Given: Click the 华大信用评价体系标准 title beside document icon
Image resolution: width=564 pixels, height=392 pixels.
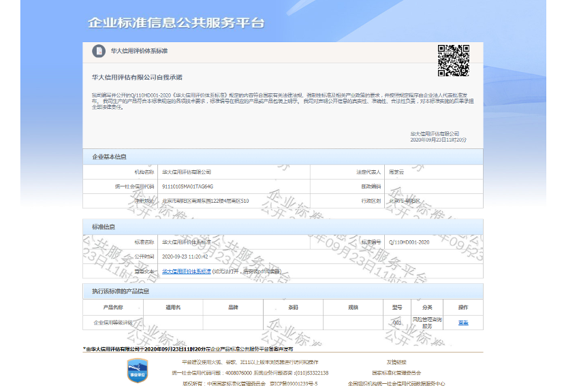Looking at the screenshot, I should (139, 51).
